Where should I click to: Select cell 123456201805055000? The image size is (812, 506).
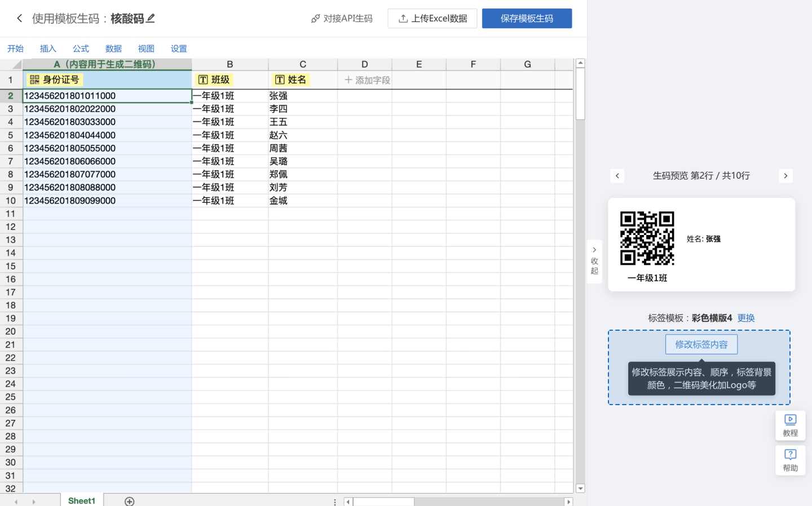(x=107, y=148)
